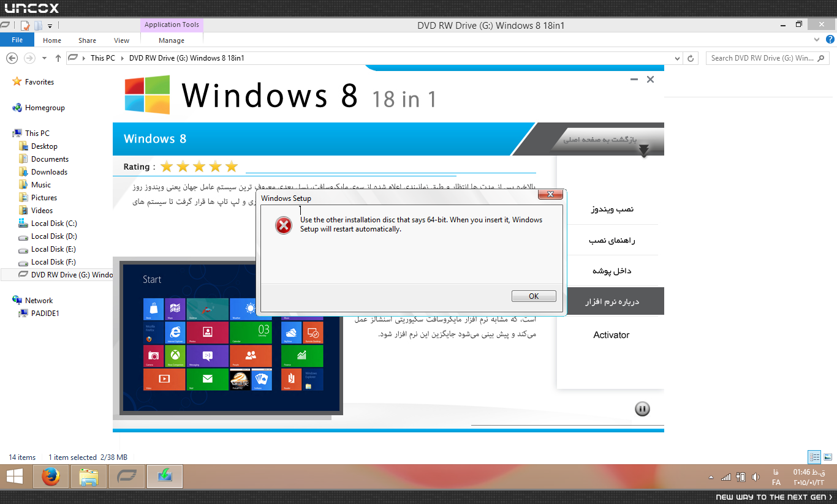Switch to Details view in status bar
The width and height of the screenshot is (837, 504).
814,457
